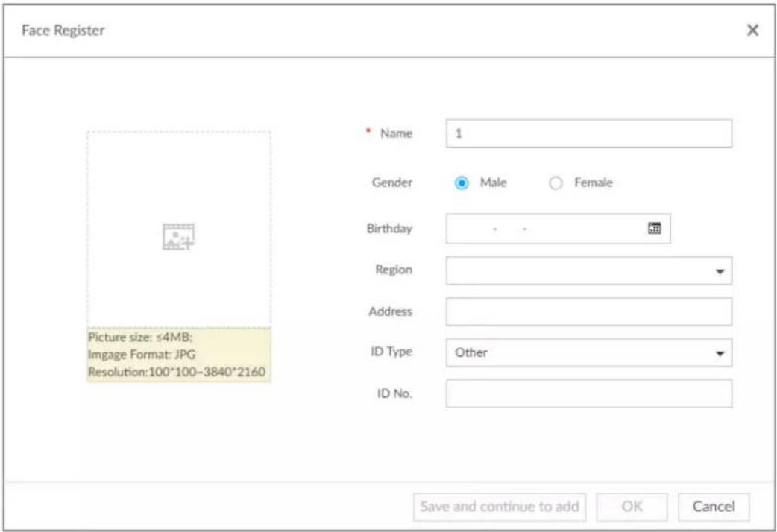Click the Name input field

tap(588, 133)
